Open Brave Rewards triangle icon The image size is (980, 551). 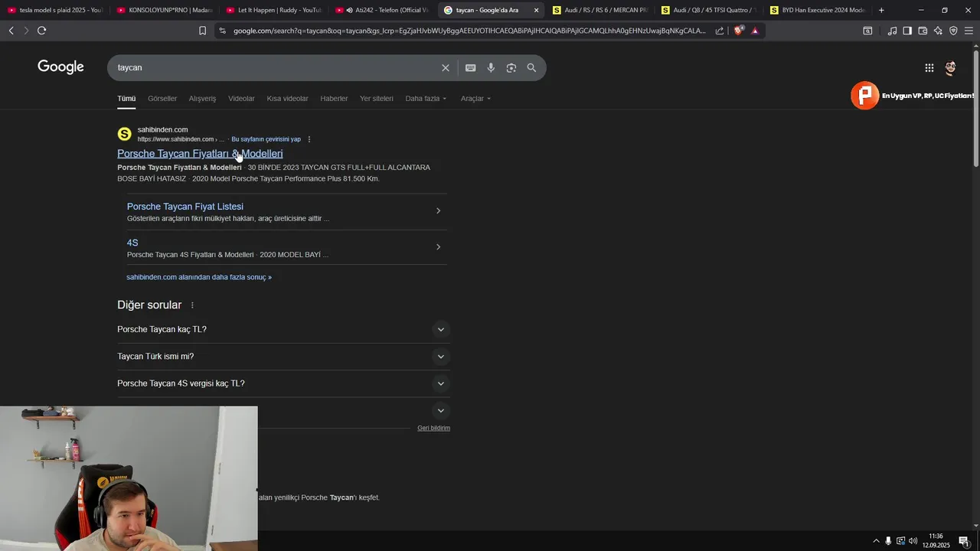click(x=755, y=31)
